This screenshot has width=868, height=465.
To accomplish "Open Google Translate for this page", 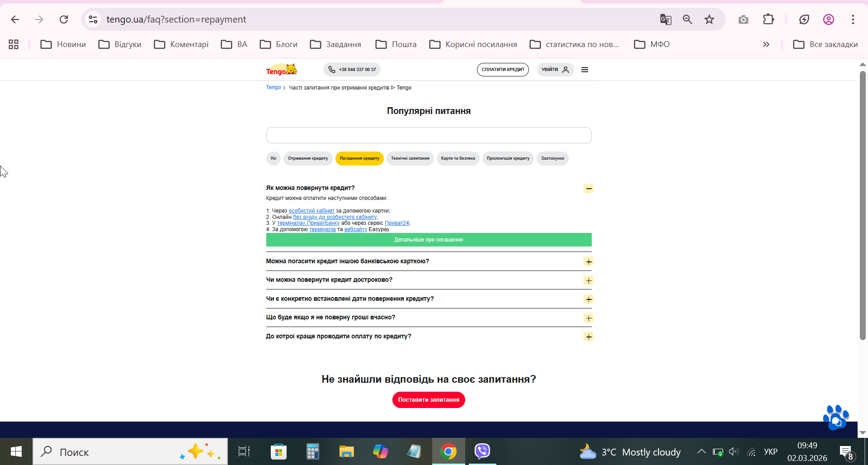I will tap(665, 19).
